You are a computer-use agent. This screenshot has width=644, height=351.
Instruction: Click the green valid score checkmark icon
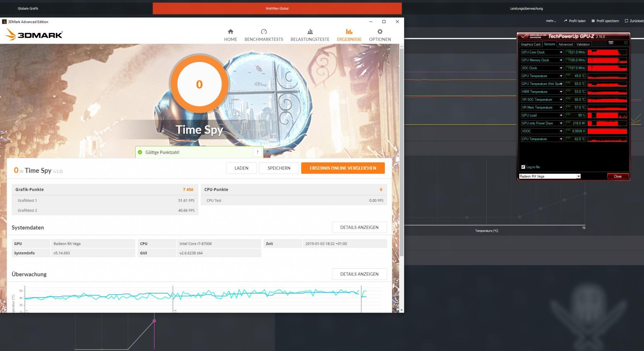coord(140,152)
